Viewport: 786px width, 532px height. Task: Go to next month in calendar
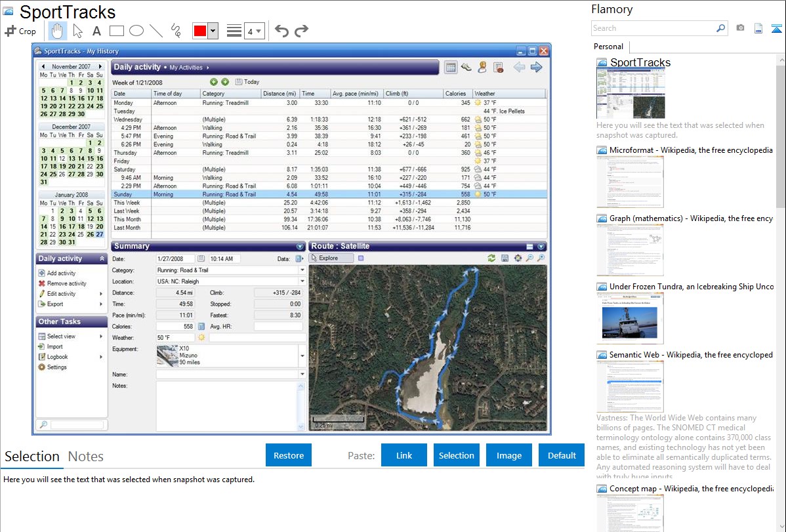click(100, 66)
